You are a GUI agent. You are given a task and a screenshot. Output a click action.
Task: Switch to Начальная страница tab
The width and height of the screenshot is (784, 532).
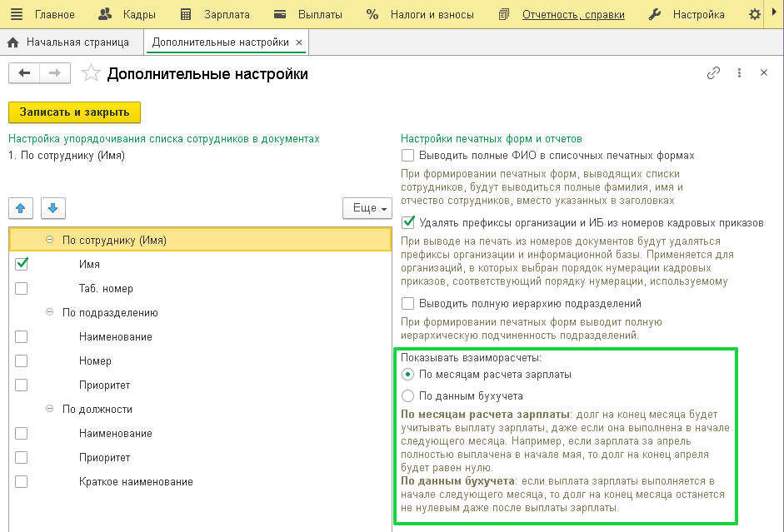click(x=72, y=42)
